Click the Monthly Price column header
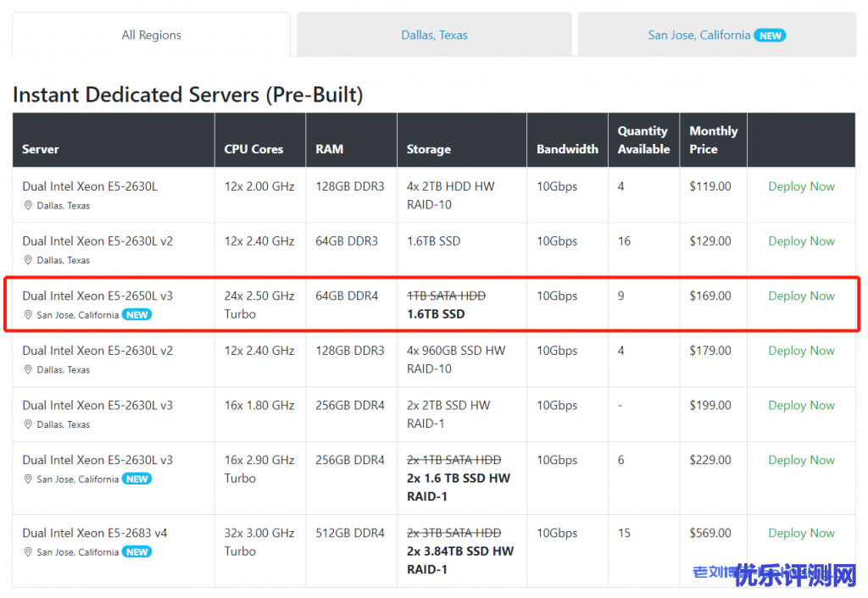This screenshot has width=868, height=598. (x=713, y=140)
